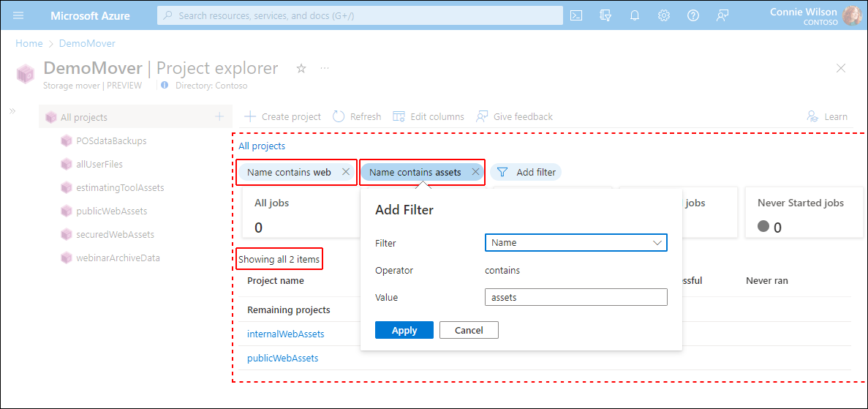Add a project with the plus icon next to All projects
Image resolution: width=868 pixels, height=409 pixels.
click(219, 116)
